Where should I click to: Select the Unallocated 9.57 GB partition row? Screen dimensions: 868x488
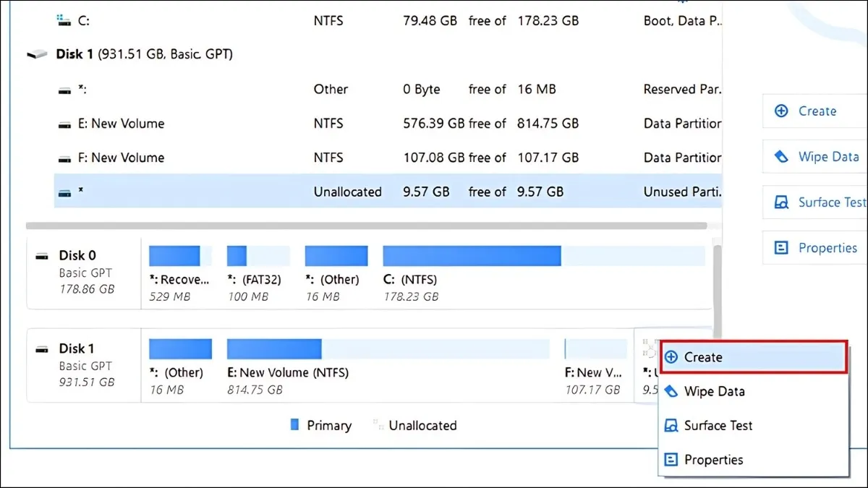(x=362, y=192)
